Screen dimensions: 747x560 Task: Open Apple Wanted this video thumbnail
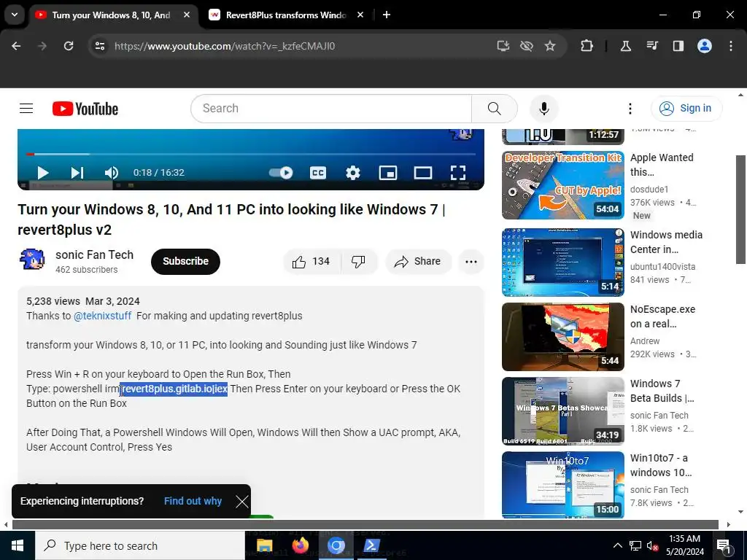coord(562,185)
